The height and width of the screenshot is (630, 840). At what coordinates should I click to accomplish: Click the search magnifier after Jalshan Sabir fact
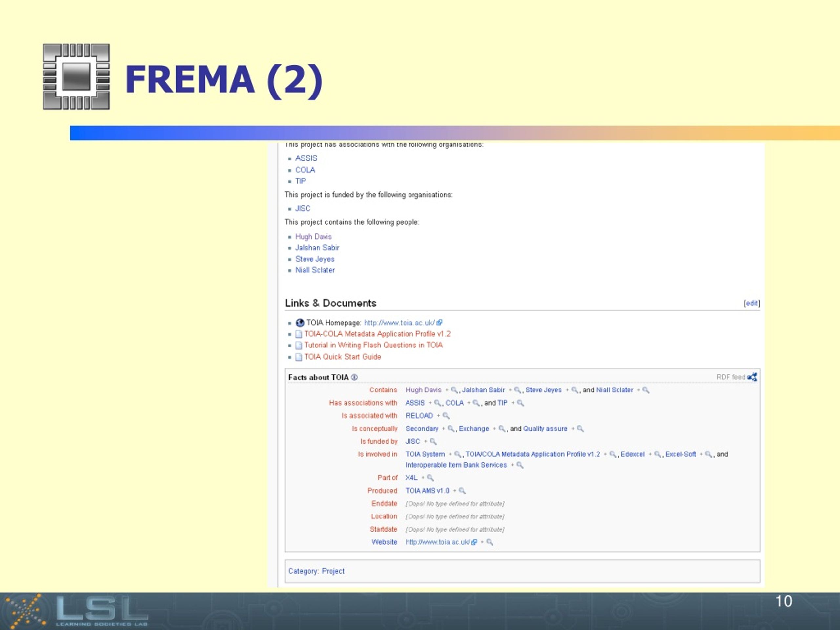coord(517,390)
